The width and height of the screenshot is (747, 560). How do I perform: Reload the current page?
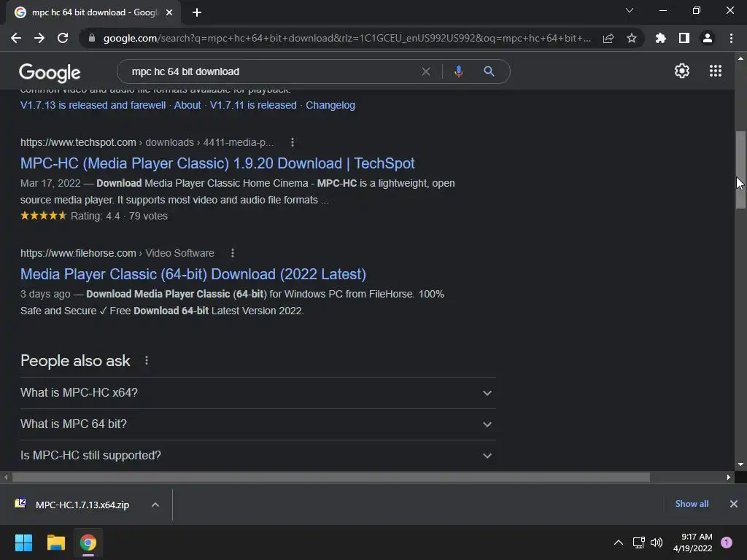pos(63,38)
